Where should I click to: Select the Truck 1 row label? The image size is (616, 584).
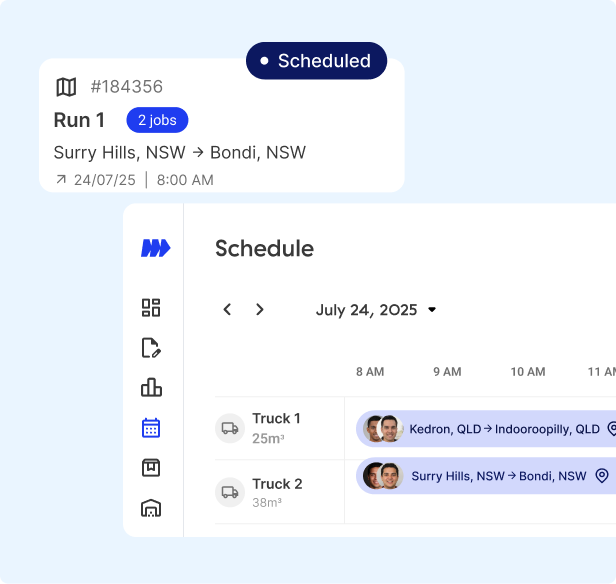[x=276, y=419]
